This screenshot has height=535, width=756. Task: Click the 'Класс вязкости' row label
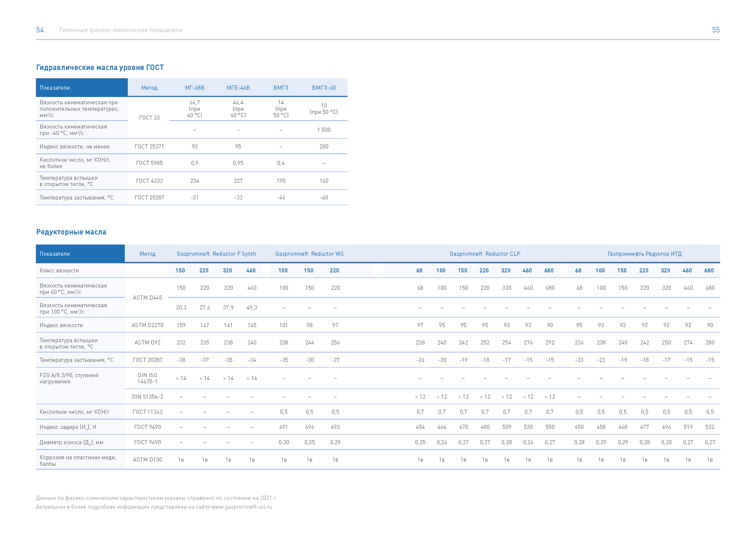(59, 271)
